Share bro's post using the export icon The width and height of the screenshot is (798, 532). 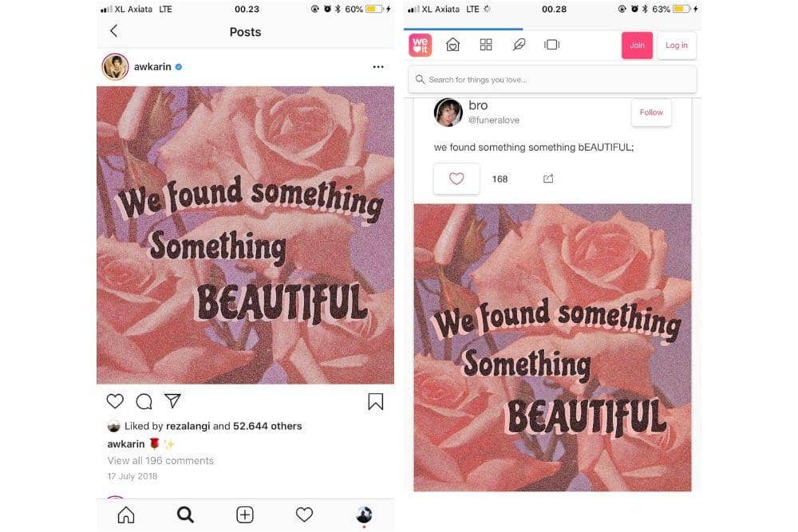point(548,179)
